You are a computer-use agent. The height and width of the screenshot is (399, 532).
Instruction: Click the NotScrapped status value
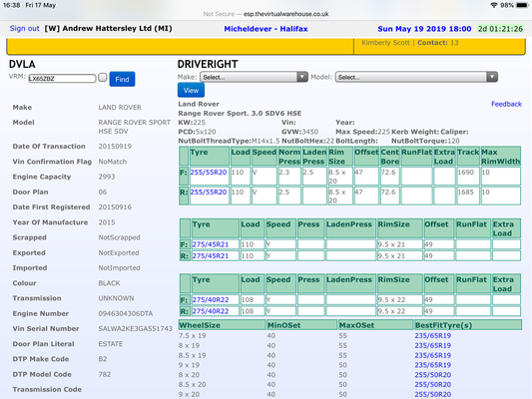(119, 237)
